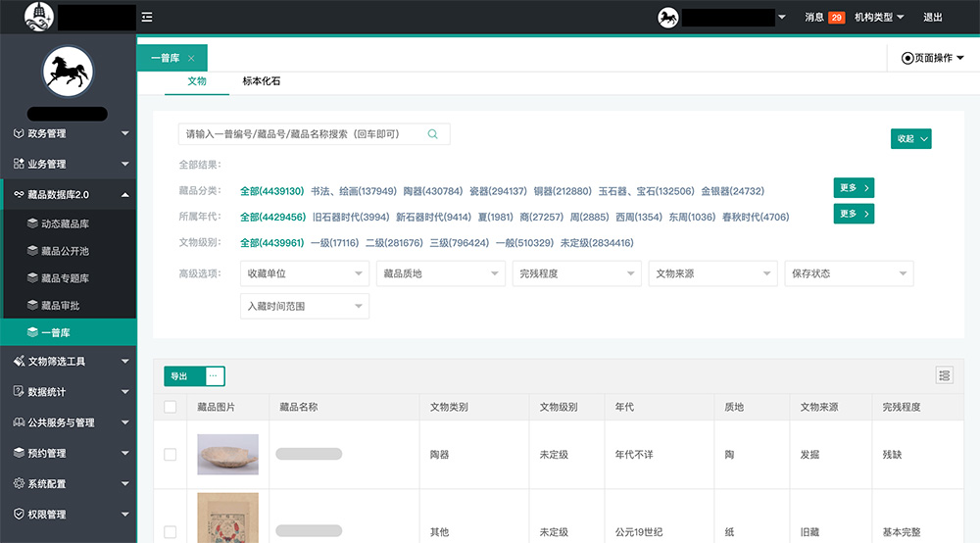
Task: Click the message count badge 29
Action: pyautogui.click(x=836, y=18)
